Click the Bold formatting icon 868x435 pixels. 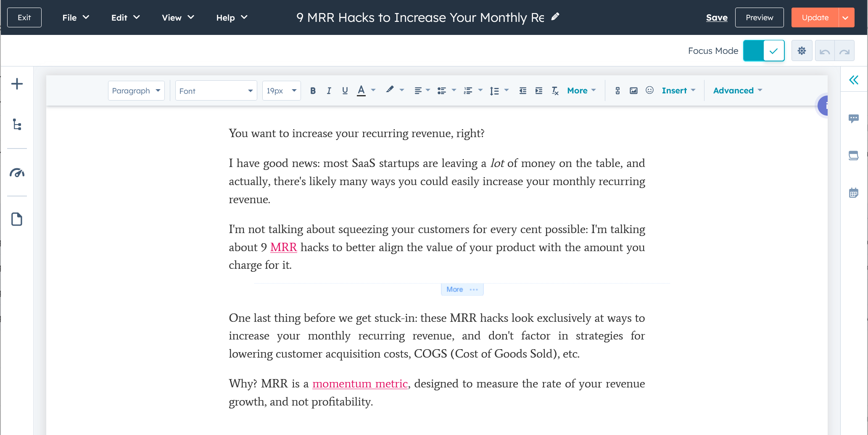(x=313, y=90)
